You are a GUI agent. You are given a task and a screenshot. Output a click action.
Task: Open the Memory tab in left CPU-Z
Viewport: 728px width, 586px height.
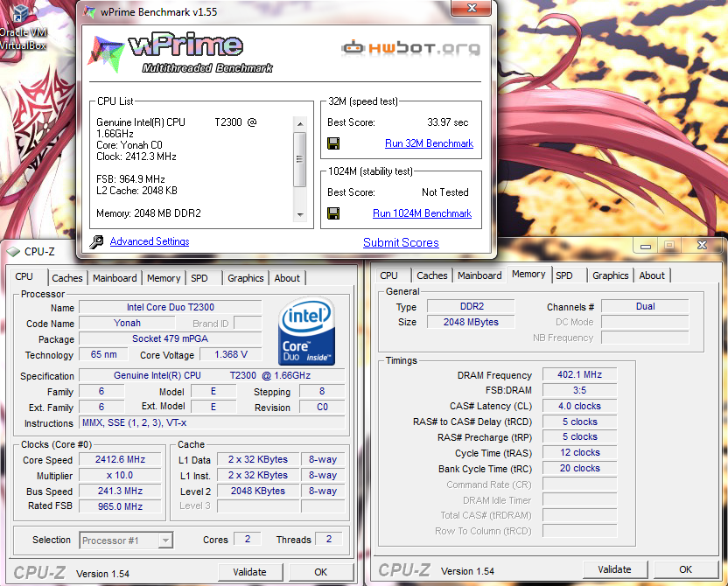coord(164,278)
